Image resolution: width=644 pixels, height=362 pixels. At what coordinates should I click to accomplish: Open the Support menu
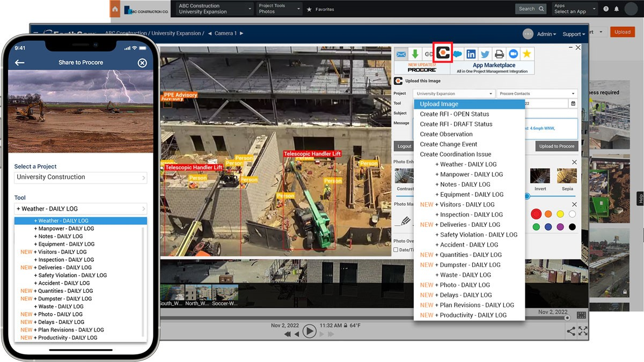(x=574, y=34)
